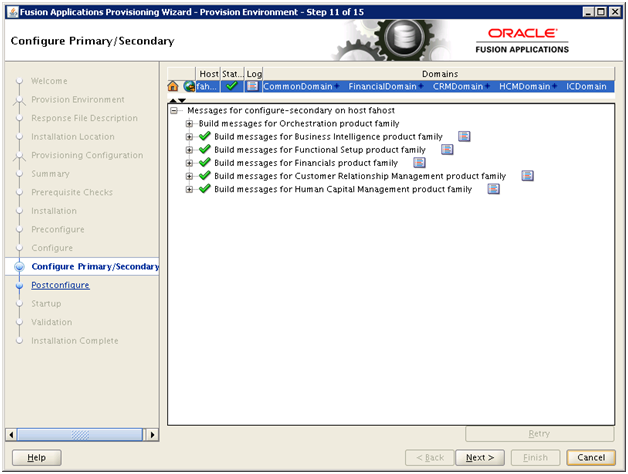Image resolution: width=628 pixels, height=474 pixels.
Task: Click the Installation step in sidebar
Action: [x=54, y=211]
